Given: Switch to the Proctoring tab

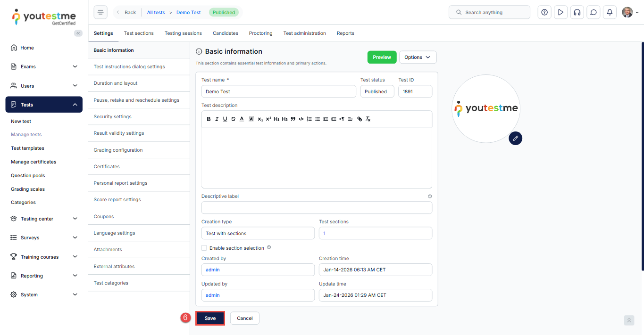Looking at the screenshot, I should point(260,33).
